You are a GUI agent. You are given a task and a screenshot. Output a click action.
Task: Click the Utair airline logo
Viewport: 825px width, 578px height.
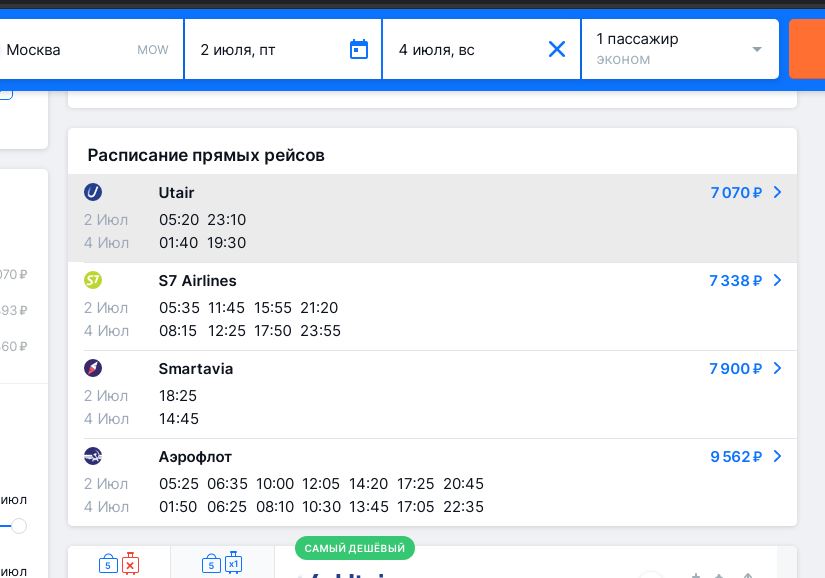[93, 192]
